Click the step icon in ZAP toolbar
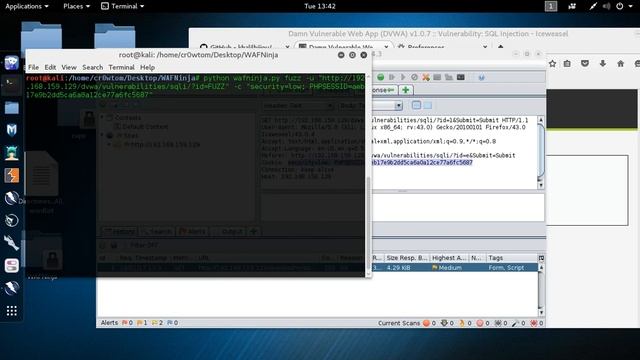The height and width of the screenshot is (360, 640). coord(392,77)
